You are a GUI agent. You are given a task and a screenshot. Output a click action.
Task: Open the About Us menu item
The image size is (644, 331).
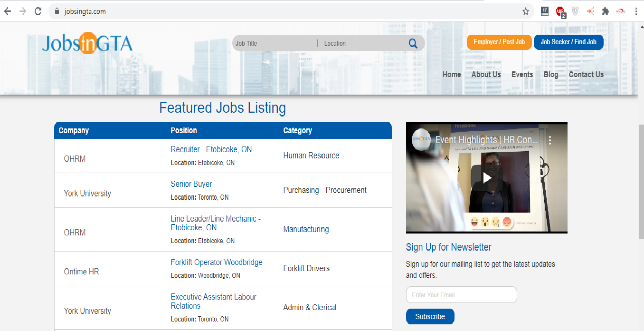coord(486,74)
